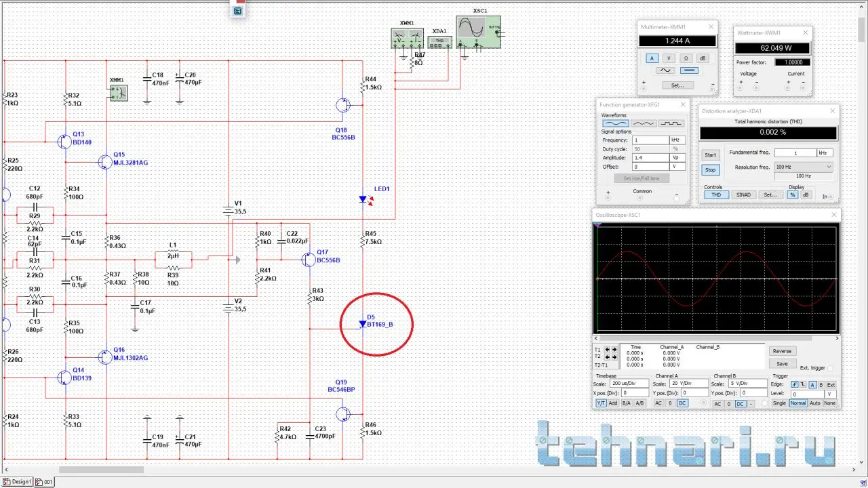Choose the triangle waveform button

point(644,123)
